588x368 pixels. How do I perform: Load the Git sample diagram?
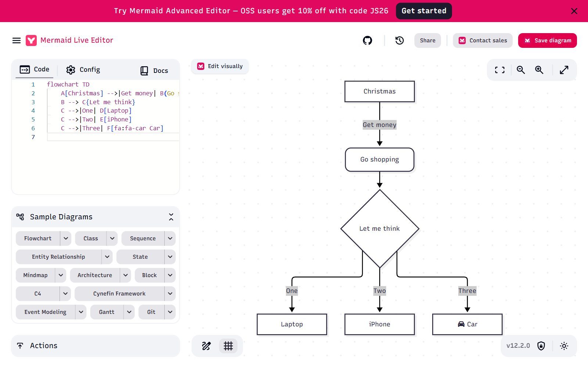(x=151, y=312)
